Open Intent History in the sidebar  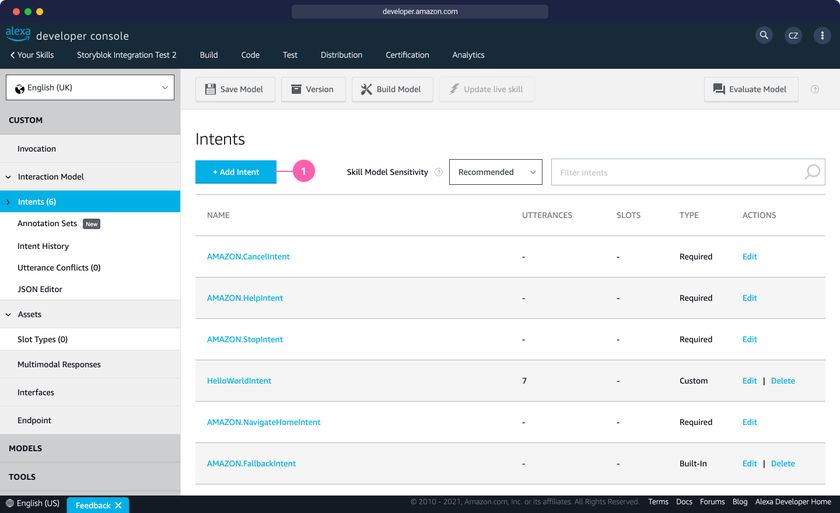pyautogui.click(x=43, y=246)
